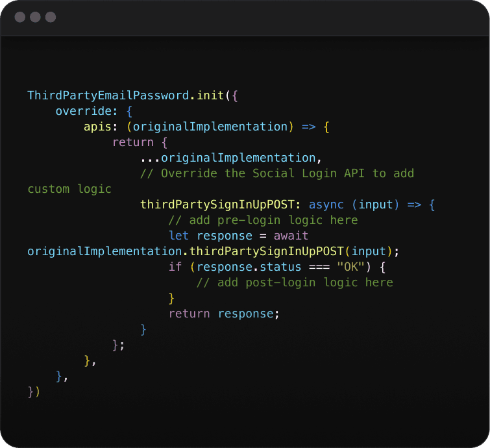
Task: Click the 'add pre-login logic here' comment
Action: pos(263,220)
